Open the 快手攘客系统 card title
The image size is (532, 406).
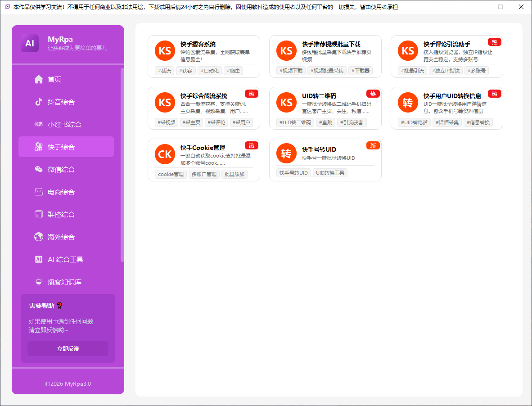coord(198,45)
